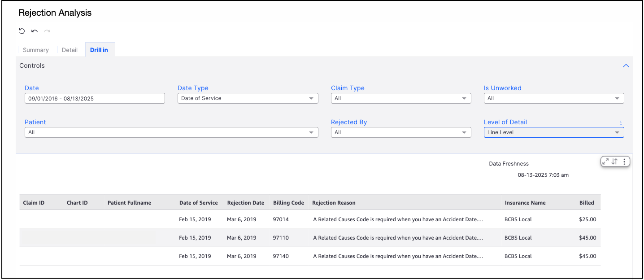The image size is (644, 280).
Task: Click the Date range input field
Action: (95, 98)
